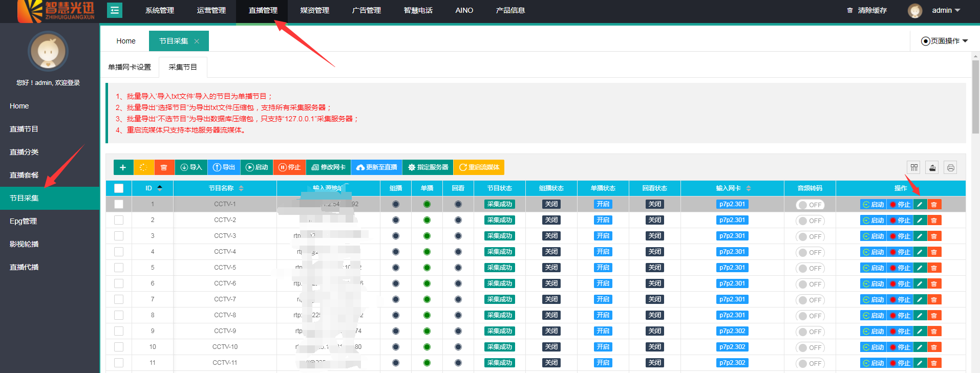980x373 pixels.
Task: Click the yellow refresh spinner toolbar button
Action: 143,167
